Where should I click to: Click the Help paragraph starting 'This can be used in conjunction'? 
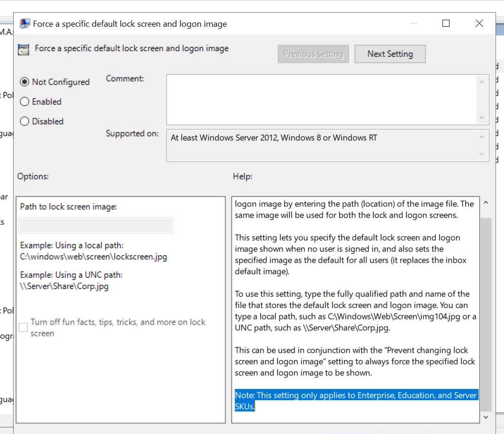point(355,361)
